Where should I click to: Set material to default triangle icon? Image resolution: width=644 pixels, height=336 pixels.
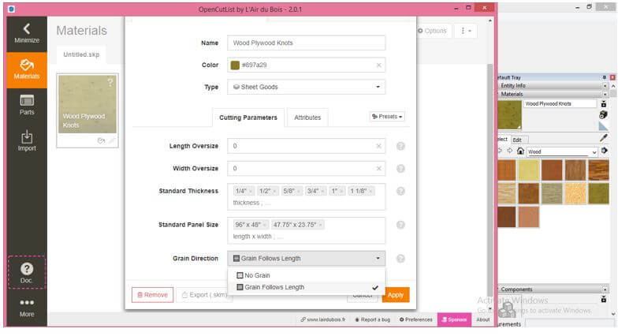(603, 126)
